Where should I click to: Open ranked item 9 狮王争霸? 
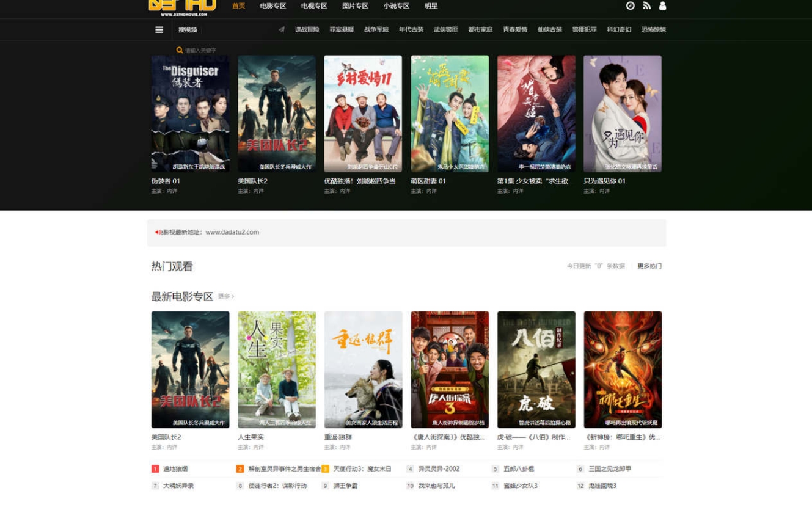pyautogui.click(x=345, y=486)
